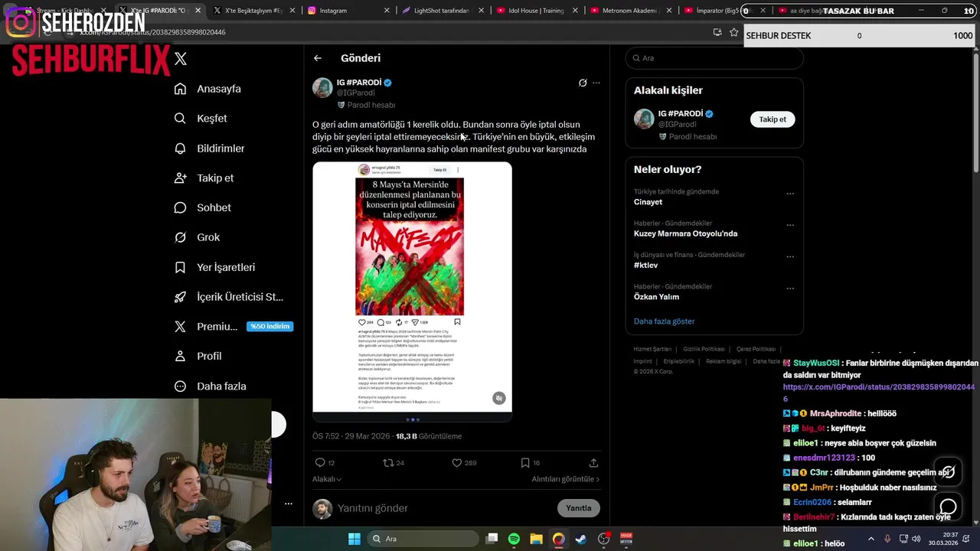
Task: Open Yer İşaretleri bookmark icon
Action: [x=180, y=267]
